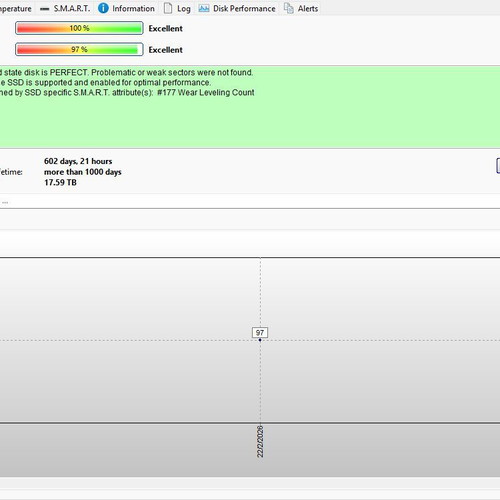Click the green disk status text box
Viewport: 500px width, 500px height.
point(250,107)
